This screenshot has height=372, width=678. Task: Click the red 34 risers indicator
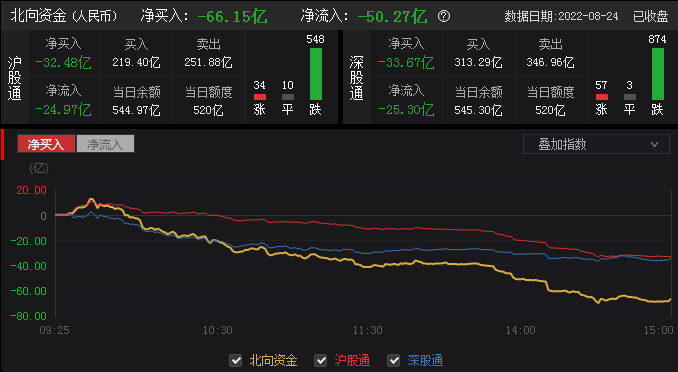point(259,97)
